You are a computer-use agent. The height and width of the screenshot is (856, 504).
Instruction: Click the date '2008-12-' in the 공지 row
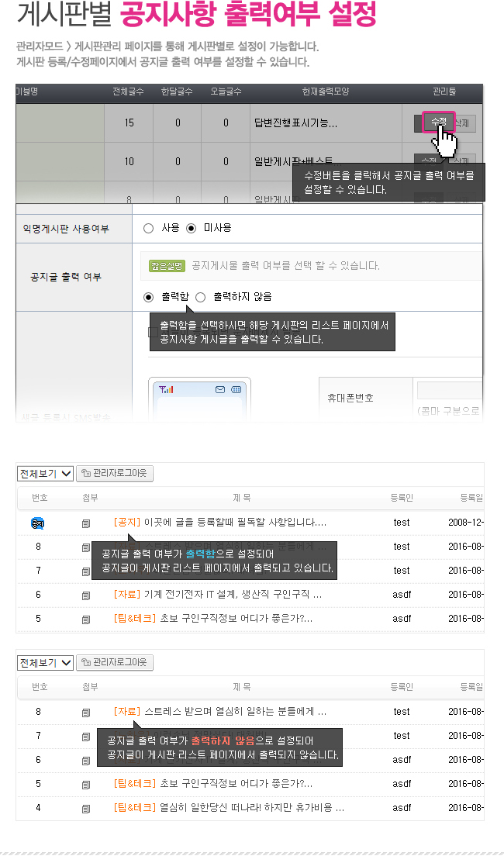[466, 523]
